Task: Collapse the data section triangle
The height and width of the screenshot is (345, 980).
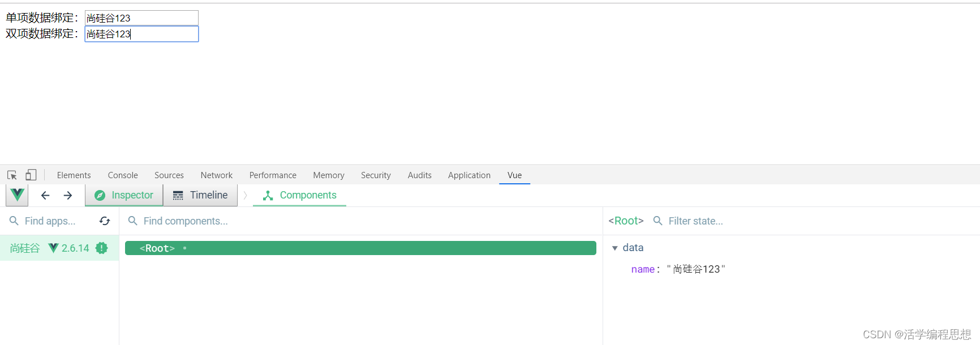Action: tap(615, 248)
